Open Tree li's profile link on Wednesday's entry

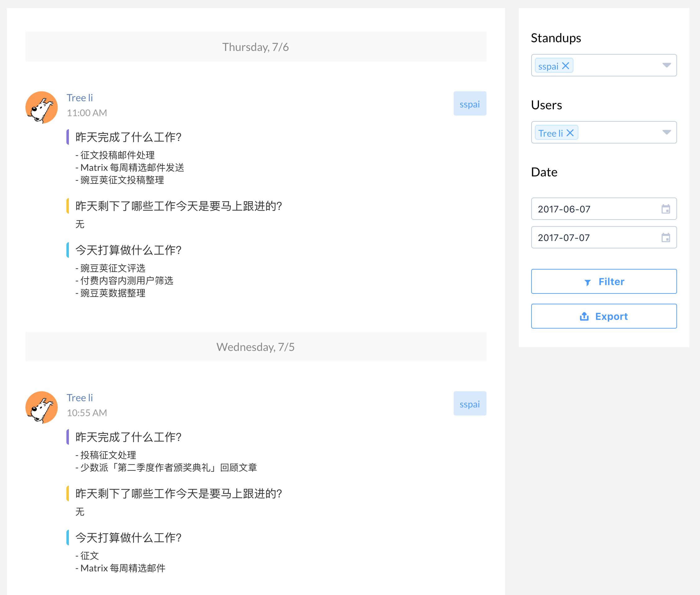tap(79, 398)
